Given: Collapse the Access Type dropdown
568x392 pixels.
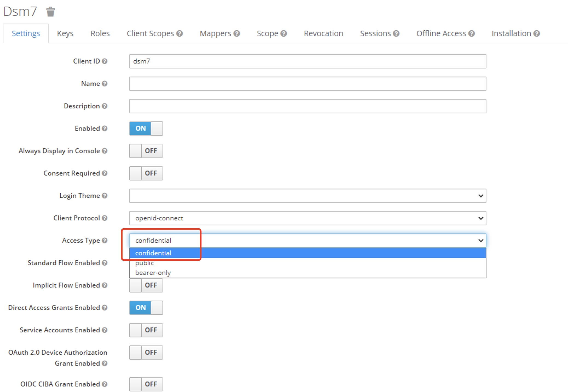Looking at the screenshot, I should click(308, 241).
